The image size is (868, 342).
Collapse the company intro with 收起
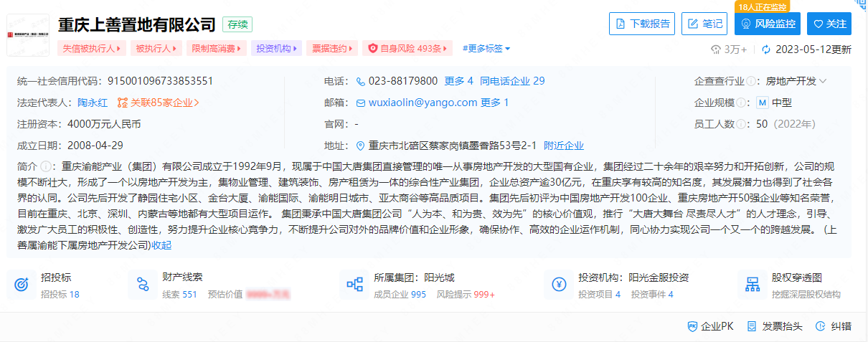(x=161, y=245)
